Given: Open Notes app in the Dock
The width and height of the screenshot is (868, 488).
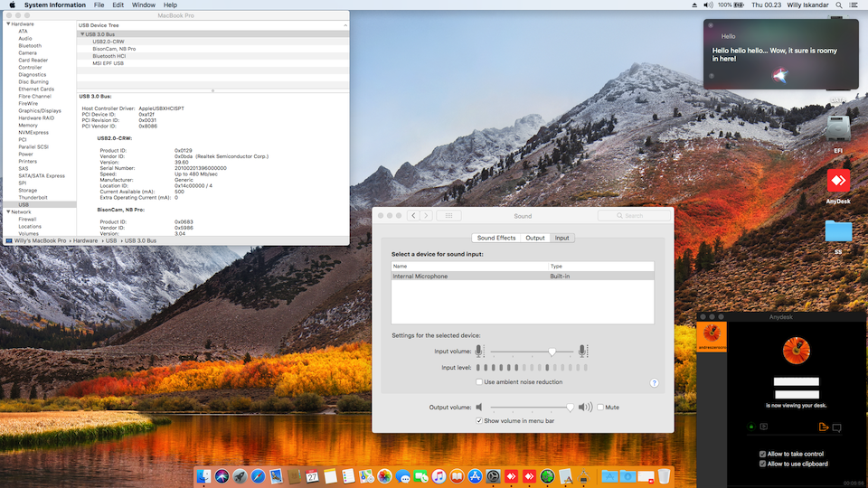Looking at the screenshot, I should tap(330, 476).
